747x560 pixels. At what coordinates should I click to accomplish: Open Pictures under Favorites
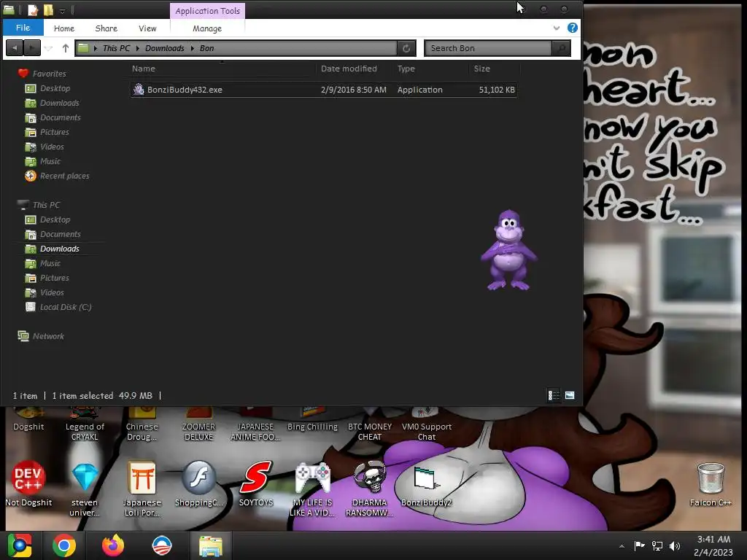54,133
